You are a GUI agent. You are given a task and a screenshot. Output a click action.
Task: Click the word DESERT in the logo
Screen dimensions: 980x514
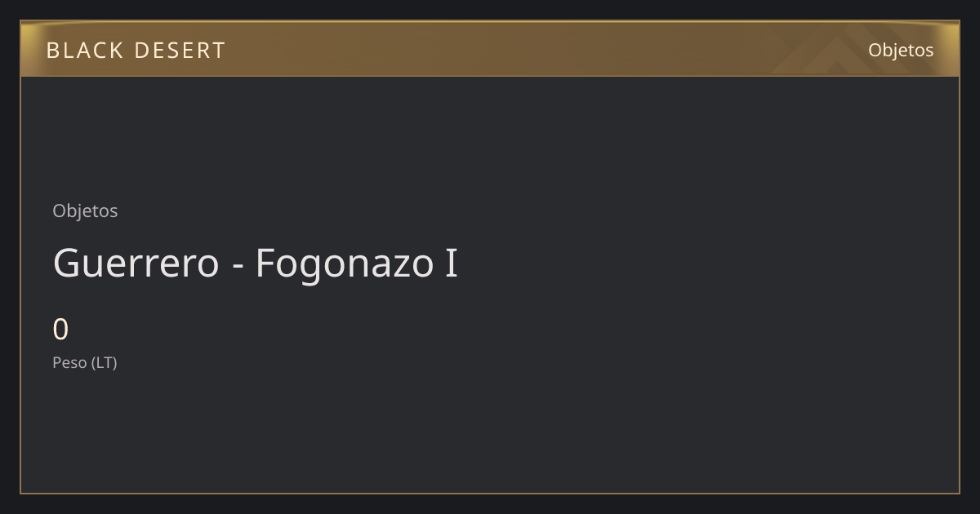coord(180,50)
